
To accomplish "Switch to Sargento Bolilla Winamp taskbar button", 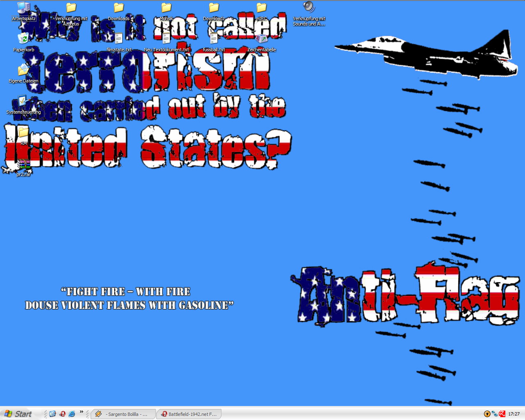I will click(123, 414).
